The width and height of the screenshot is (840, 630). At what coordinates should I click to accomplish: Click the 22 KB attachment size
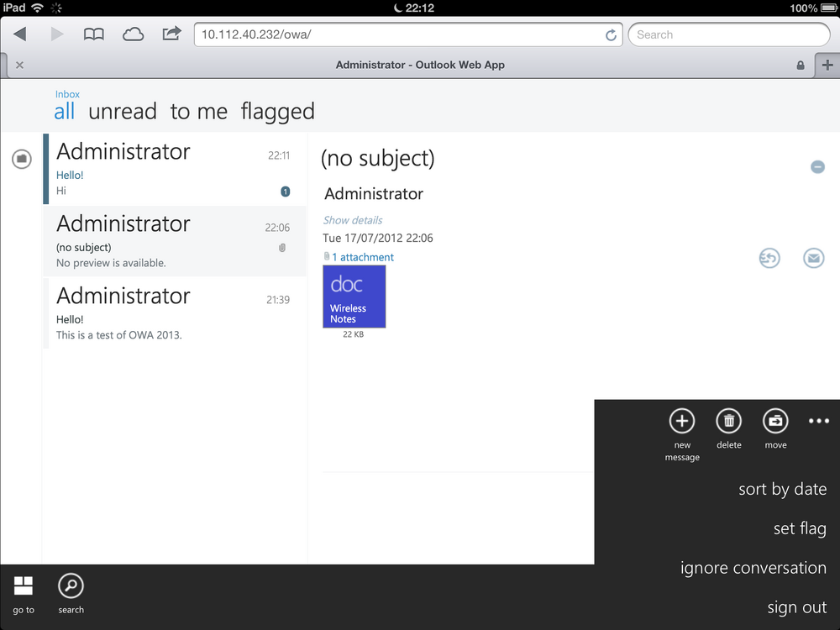[x=353, y=334]
